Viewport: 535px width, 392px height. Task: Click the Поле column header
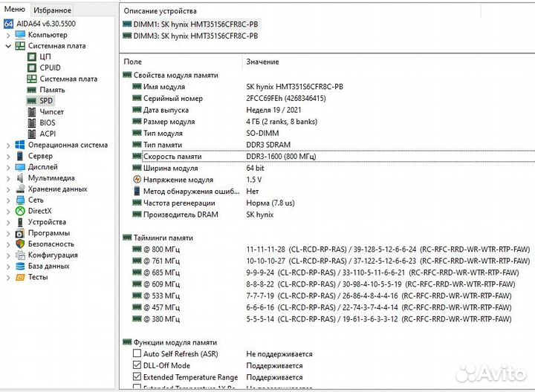(x=134, y=62)
